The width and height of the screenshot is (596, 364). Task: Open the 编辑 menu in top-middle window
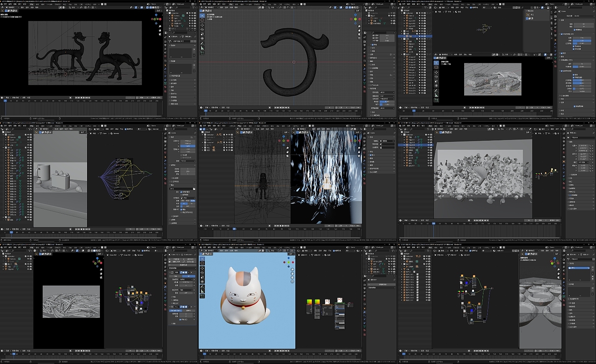[x=210, y=5]
